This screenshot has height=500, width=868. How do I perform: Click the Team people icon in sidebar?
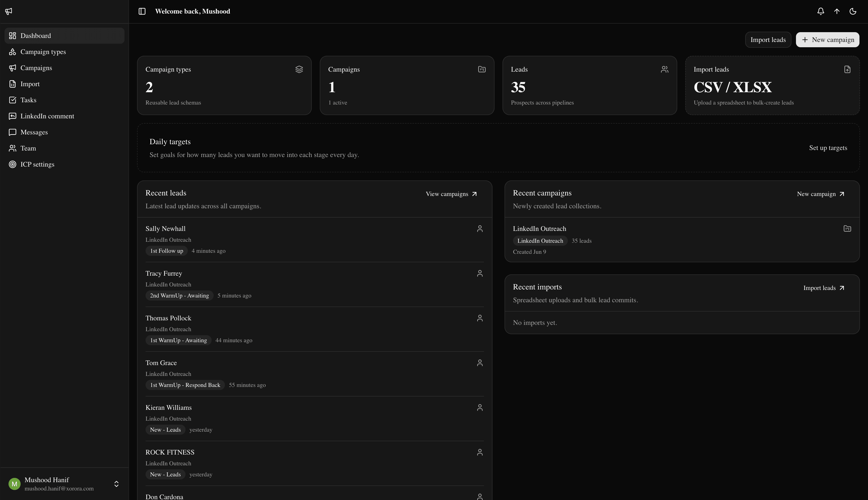pos(13,148)
